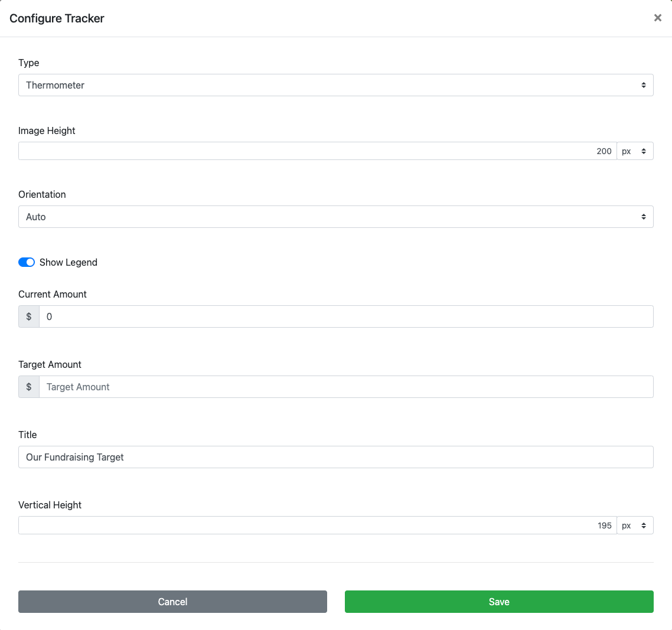Close the Configure Tracker dialog

[657, 18]
